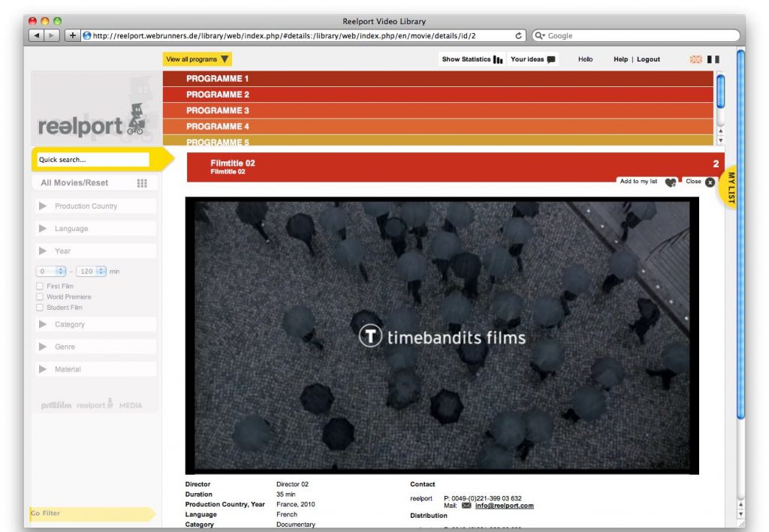Click the Google search magnifier icon
The width and height of the screenshot is (769, 532).
539,36
